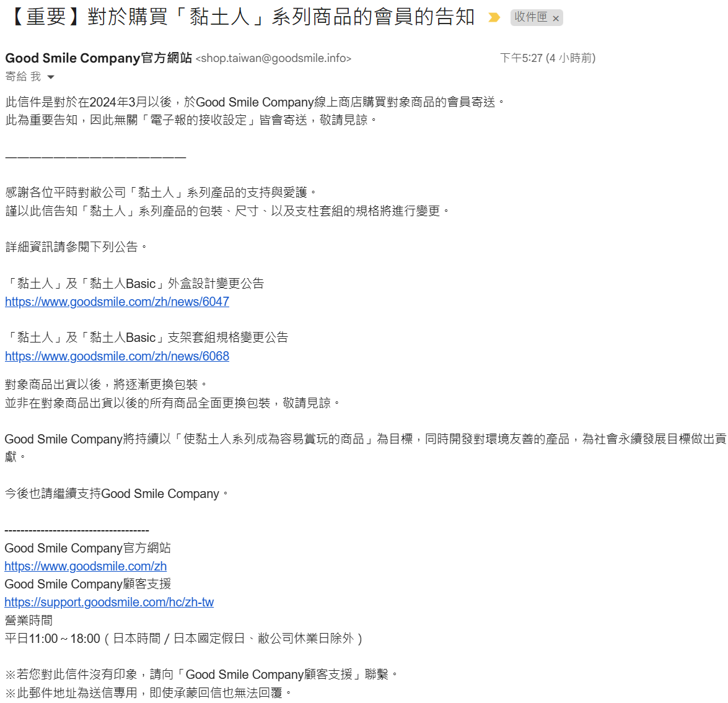Screen dimensions: 728x703
Task: Click the footer label Good Smile Company顧客支援
Action: point(88,583)
